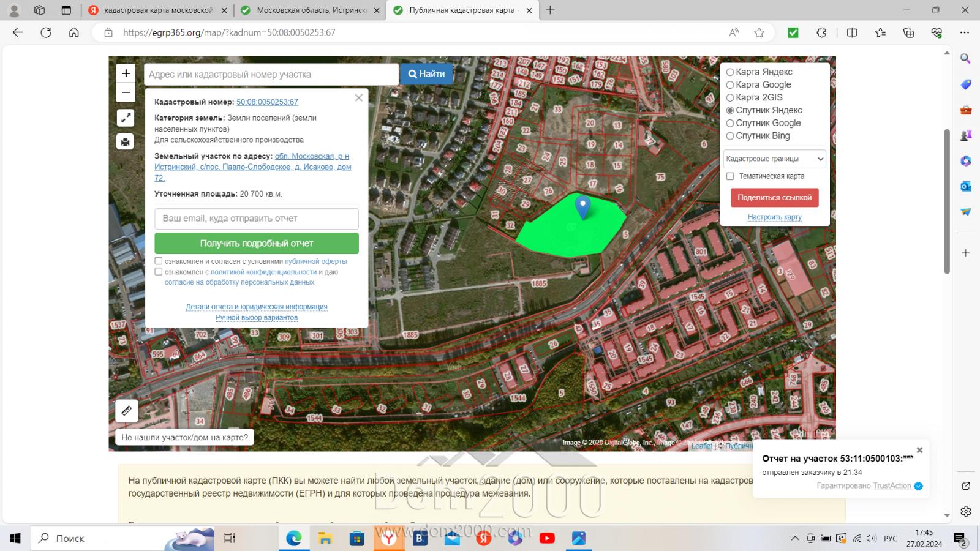The height and width of the screenshot is (551, 980).
Task: Enable Тематическая карта checkbox
Action: pyautogui.click(x=730, y=176)
